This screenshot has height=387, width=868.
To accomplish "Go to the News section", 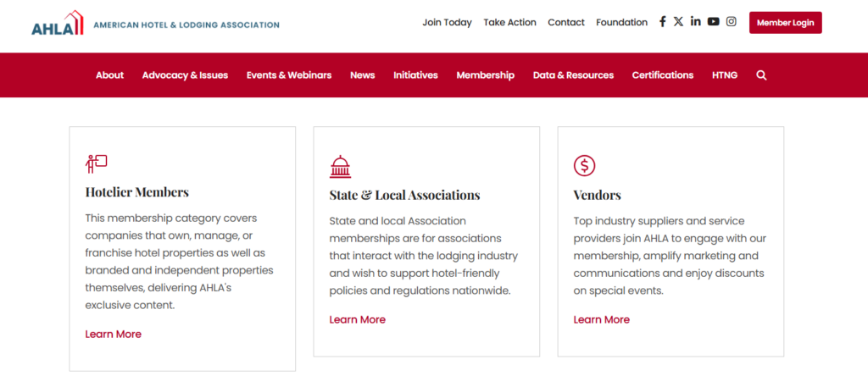I will 363,75.
